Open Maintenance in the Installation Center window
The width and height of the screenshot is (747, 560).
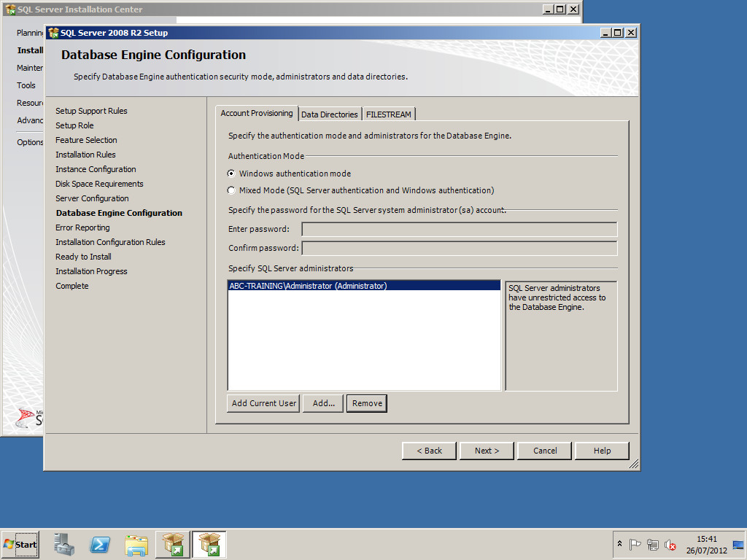[x=29, y=68]
